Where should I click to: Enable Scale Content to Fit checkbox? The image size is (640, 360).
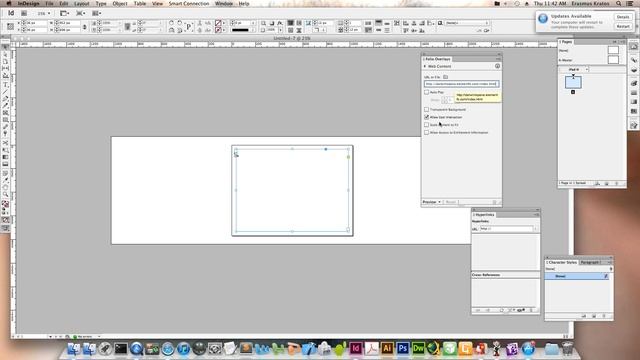coord(427,125)
